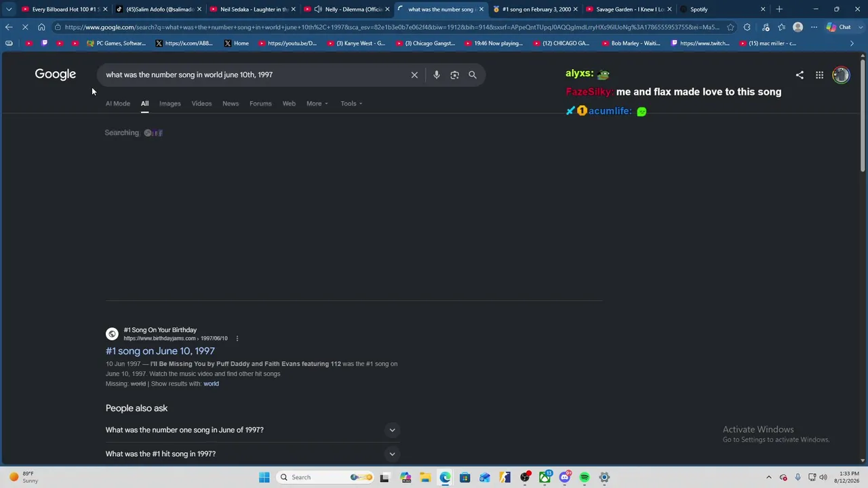Screen dimensions: 868x488
Task: Open the Google account profile picture
Action: click(841, 75)
